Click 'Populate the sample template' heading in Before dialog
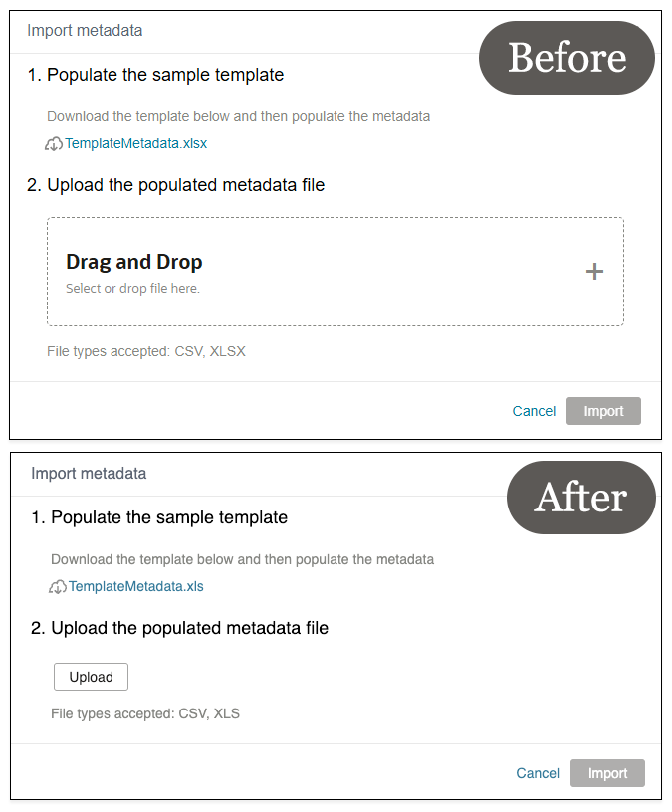Image resolution: width=672 pixels, height=812 pixels. [x=165, y=75]
